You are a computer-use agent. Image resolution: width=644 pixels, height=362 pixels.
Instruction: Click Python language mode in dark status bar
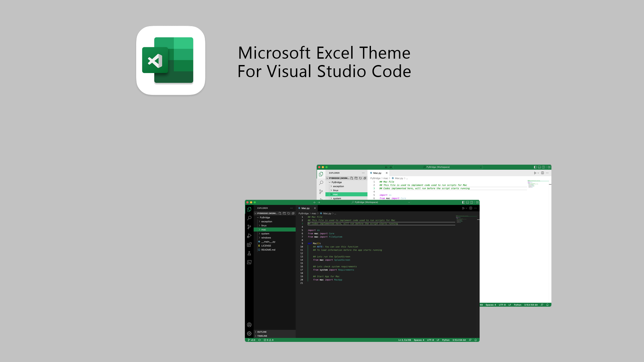click(446, 340)
